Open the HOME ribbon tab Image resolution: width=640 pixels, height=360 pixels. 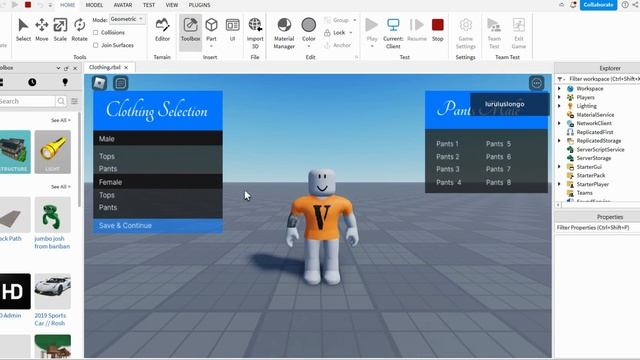coord(67,5)
